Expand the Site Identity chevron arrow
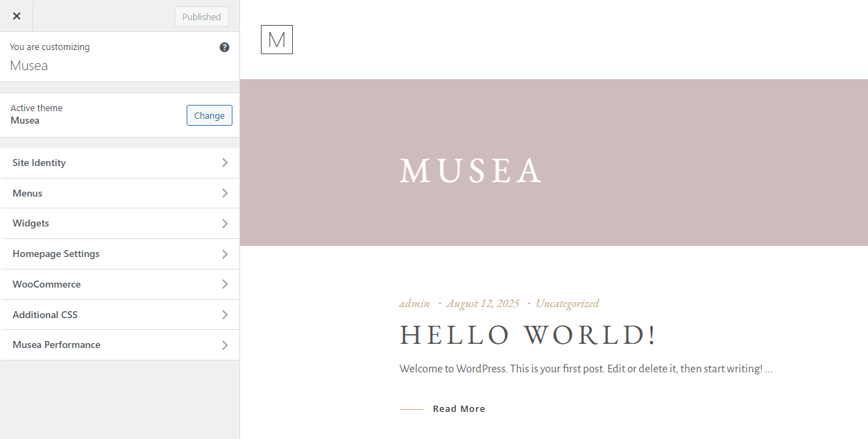The image size is (868, 439). click(x=225, y=163)
